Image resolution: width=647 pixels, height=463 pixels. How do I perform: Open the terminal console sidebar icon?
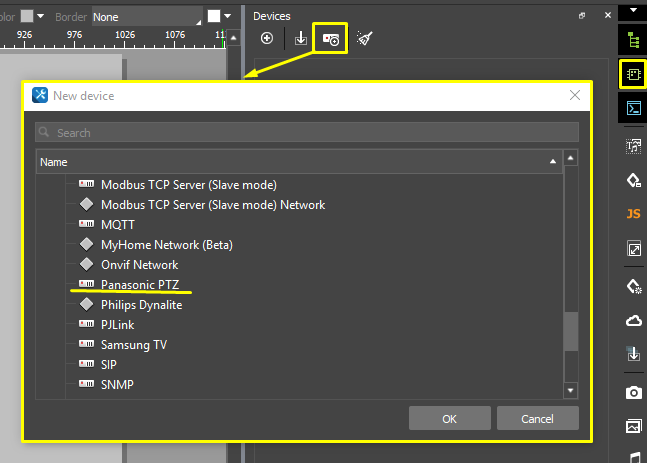point(632,108)
